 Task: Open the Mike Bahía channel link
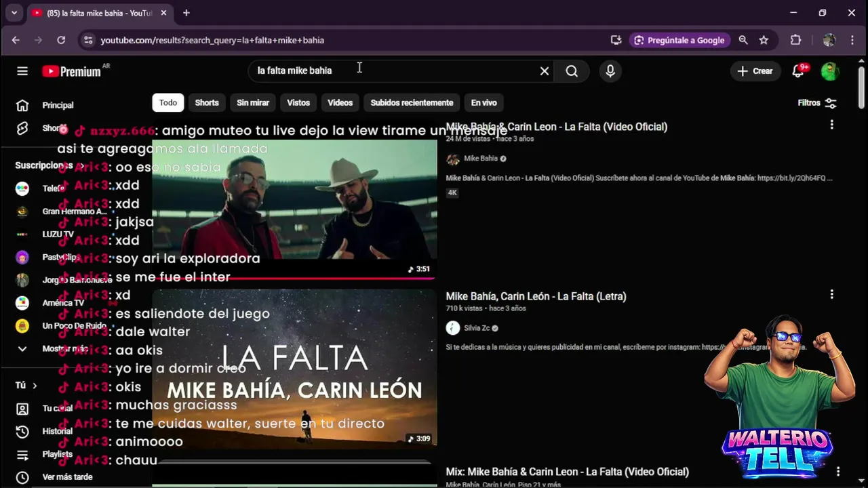pos(481,159)
